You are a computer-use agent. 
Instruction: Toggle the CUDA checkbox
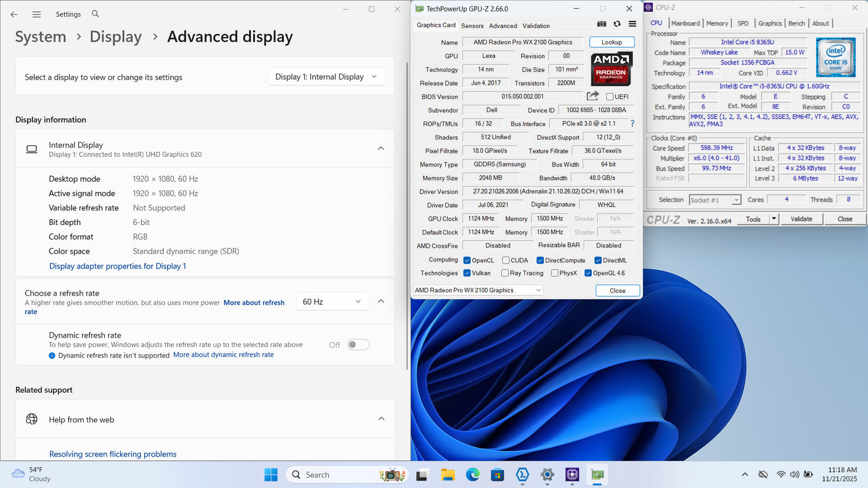point(506,260)
